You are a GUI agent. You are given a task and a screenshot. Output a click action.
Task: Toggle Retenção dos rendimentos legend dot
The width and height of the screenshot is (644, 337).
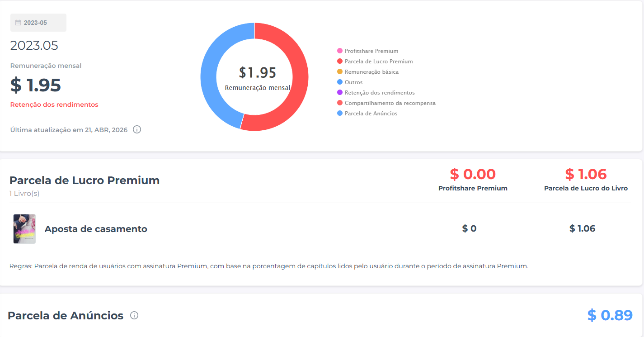[x=340, y=93]
